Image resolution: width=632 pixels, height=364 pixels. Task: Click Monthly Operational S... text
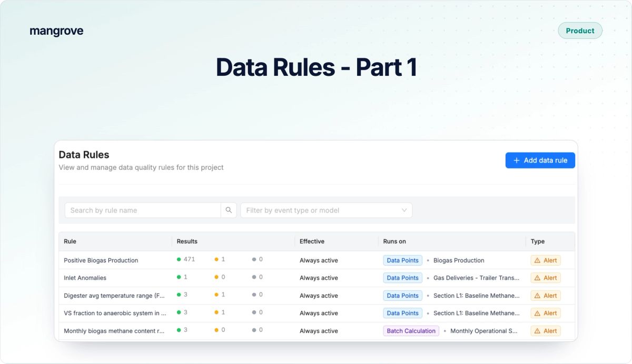coord(484,331)
